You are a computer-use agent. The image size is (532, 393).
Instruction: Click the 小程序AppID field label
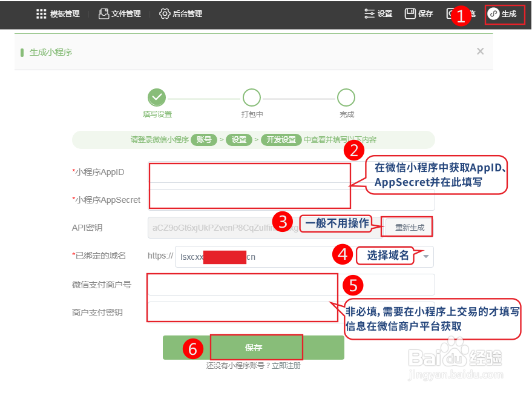tap(98, 172)
